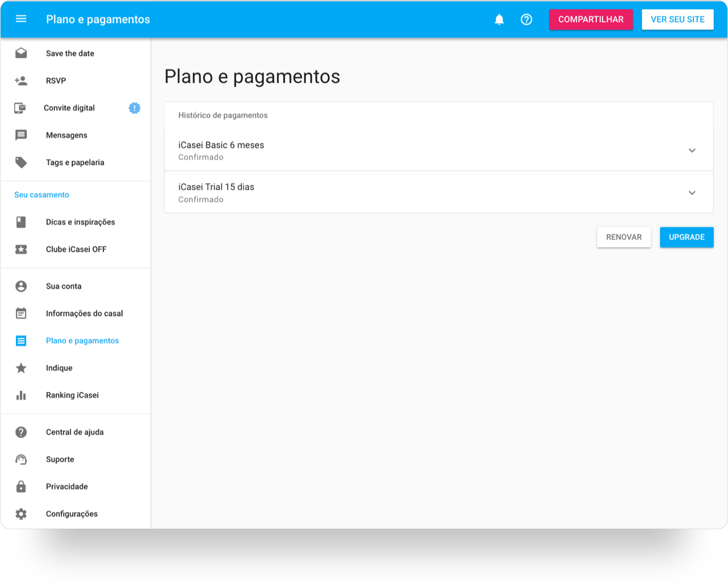Click the Suporte headset icon

click(x=21, y=459)
